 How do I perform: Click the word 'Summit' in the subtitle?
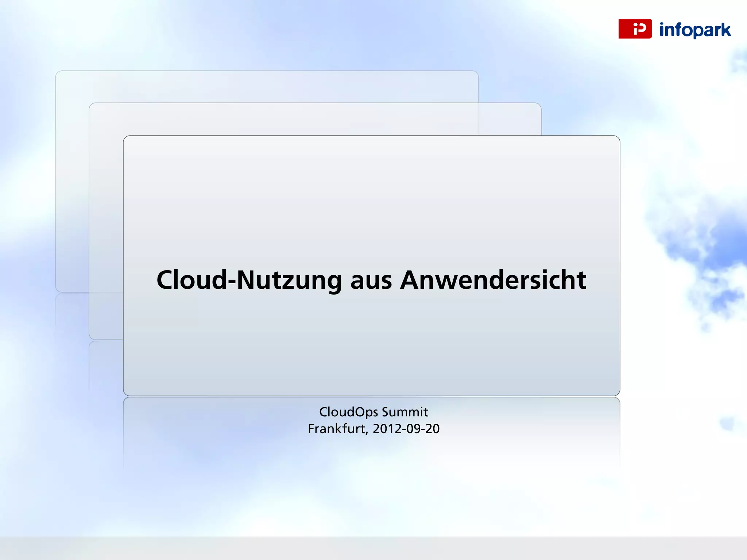405,412
